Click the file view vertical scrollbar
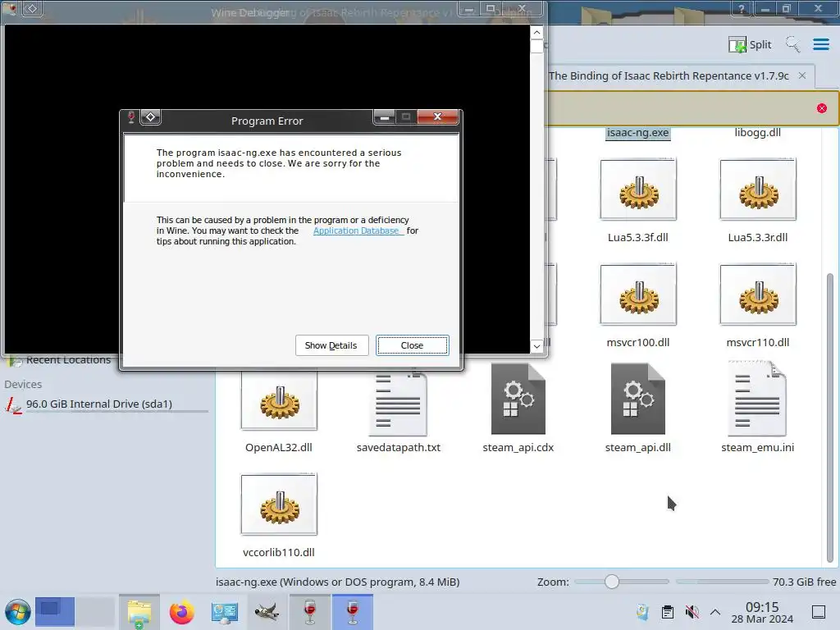The image size is (840, 630). pyautogui.click(x=830, y=418)
